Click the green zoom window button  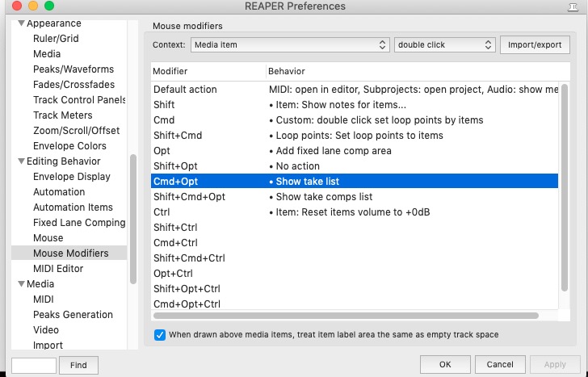[x=48, y=6]
